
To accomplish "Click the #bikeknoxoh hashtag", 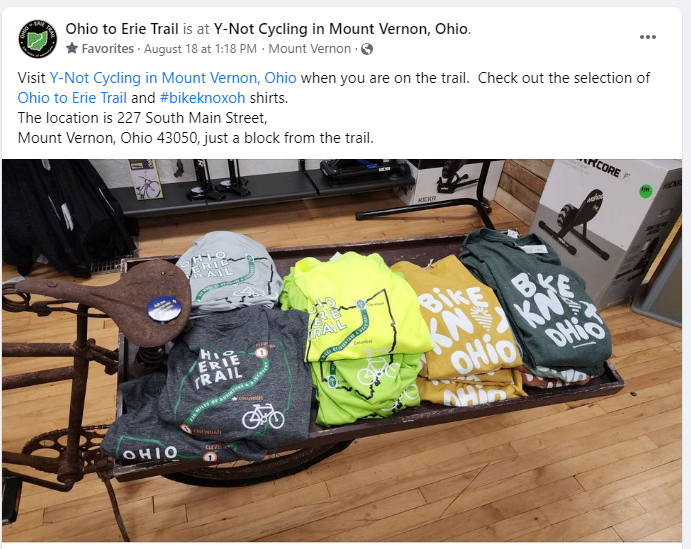I will point(202,98).
